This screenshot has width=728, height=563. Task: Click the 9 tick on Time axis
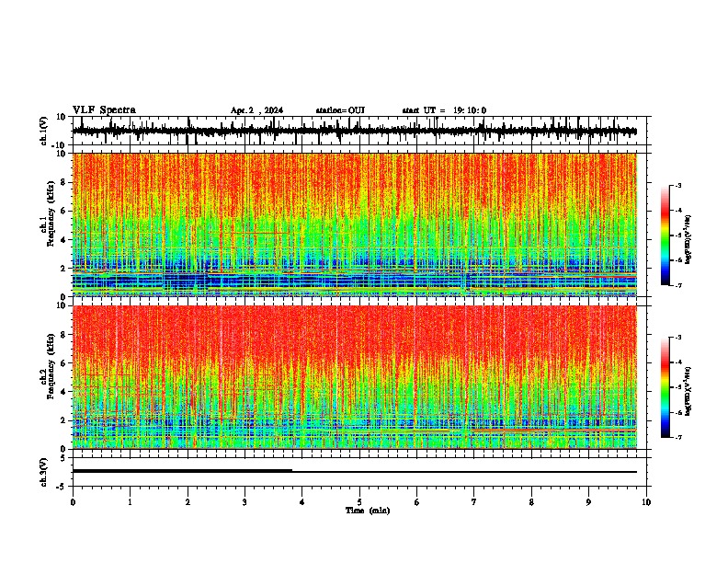point(588,502)
